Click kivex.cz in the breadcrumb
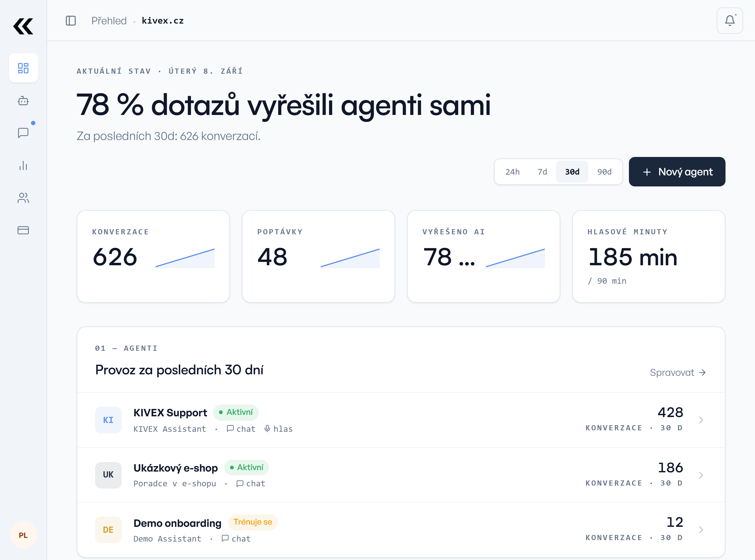This screenshot has height=560, width=755. 162,21
